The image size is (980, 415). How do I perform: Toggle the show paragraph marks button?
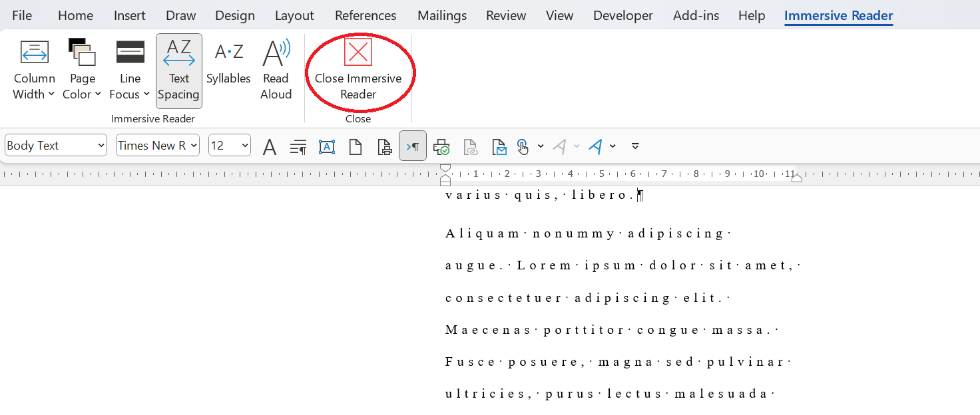pyautogui.click(x=413, y=146)
